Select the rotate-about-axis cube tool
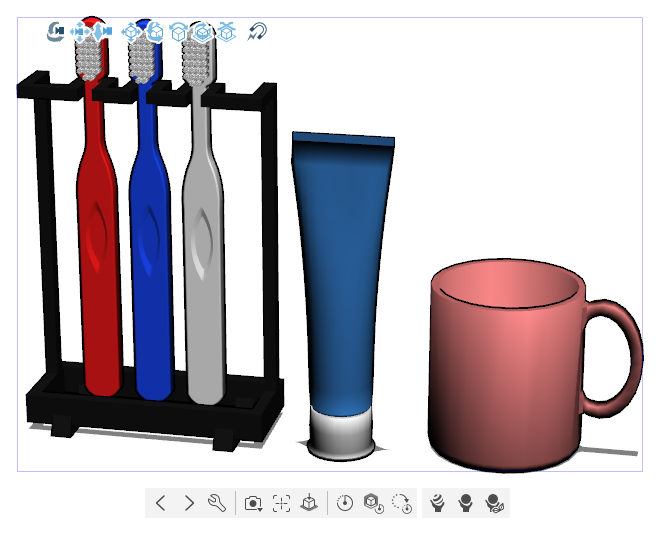This screenshot has width=660, height=534. pyautogui.click(x=179, y=32)
